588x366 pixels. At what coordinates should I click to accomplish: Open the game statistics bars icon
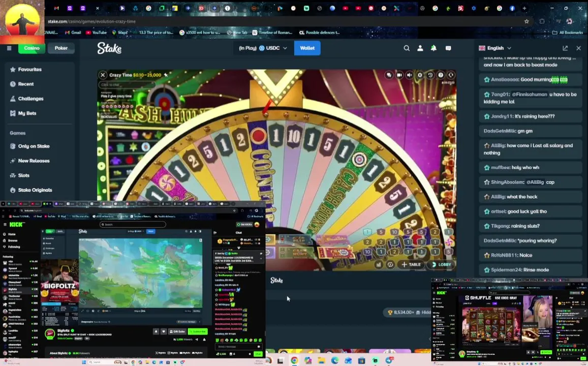point(379,264)
